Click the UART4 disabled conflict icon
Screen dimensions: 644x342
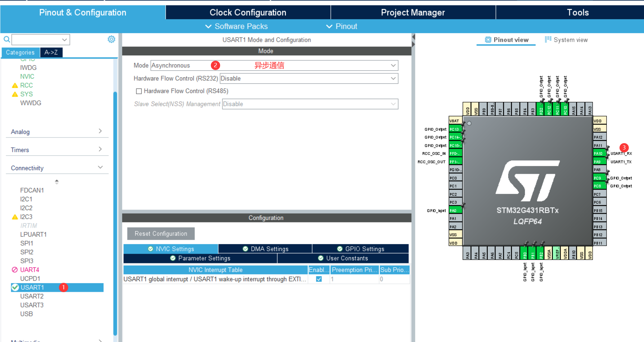pyautogui.click(x=15, y=270)
